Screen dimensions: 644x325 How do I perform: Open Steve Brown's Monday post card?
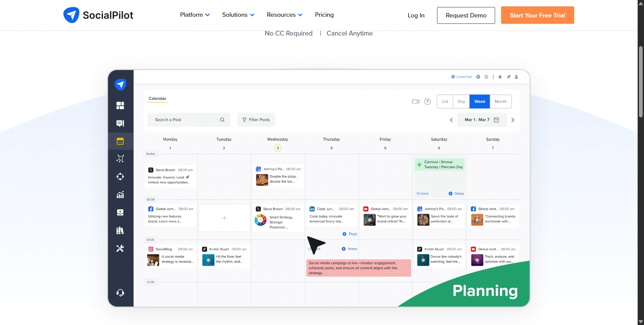click(171, 176)
